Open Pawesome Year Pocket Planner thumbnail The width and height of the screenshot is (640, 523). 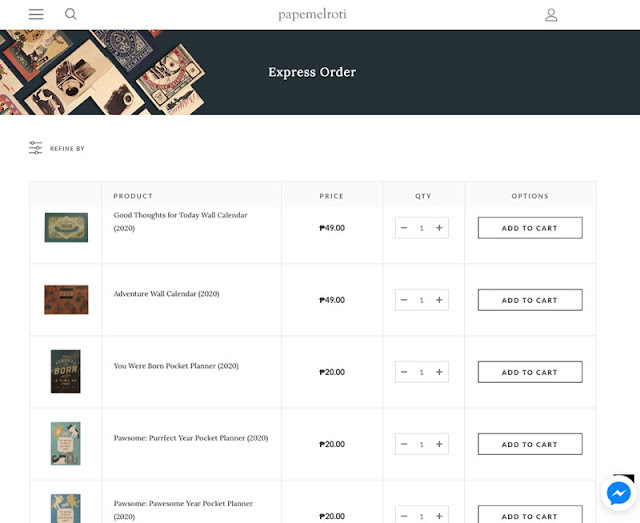click(x=66, y=509)
